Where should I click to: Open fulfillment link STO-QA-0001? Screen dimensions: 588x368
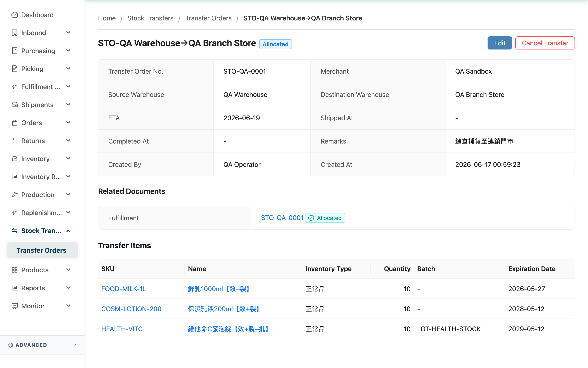click(282, 218)
